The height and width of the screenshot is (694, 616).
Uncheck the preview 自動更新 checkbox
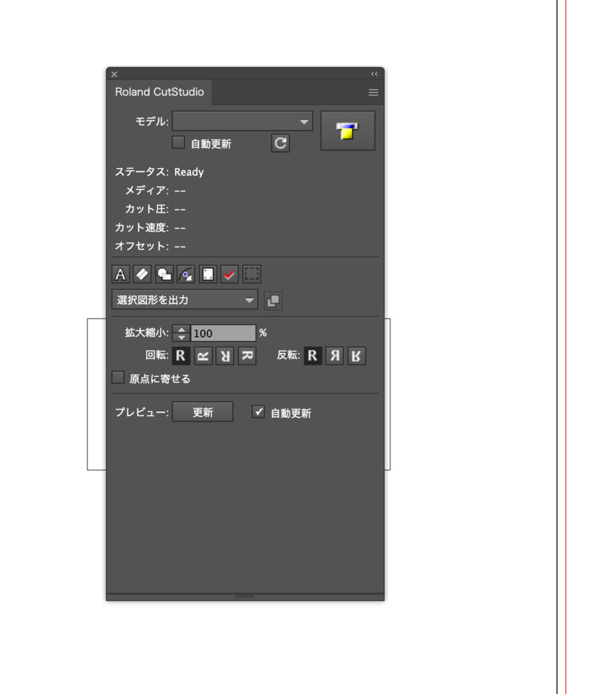(x=258, y=412)
